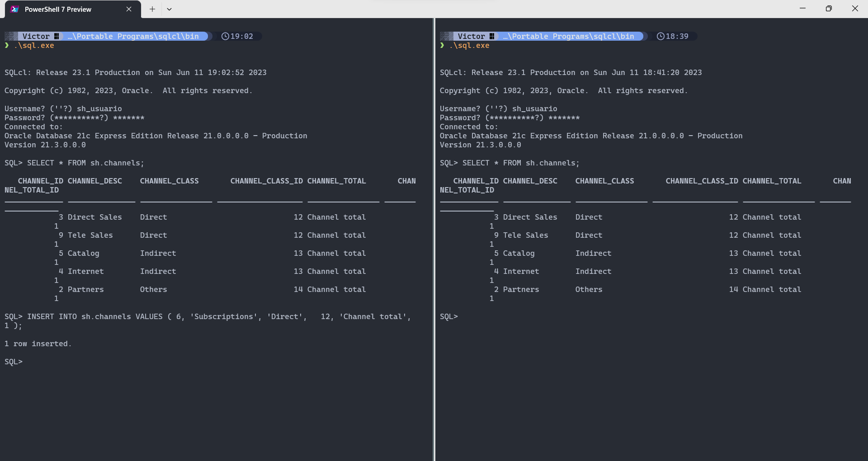This screenshot has height=461, width=868.
Task: Click the .\sql.exe command in right pane
Action: click(x=469, y=45)
